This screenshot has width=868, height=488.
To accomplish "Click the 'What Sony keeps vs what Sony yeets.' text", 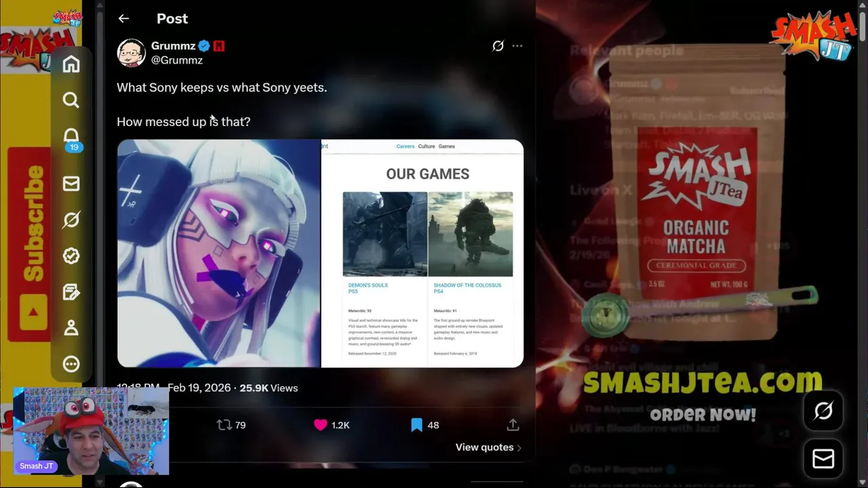I will (x=222, y=87).
